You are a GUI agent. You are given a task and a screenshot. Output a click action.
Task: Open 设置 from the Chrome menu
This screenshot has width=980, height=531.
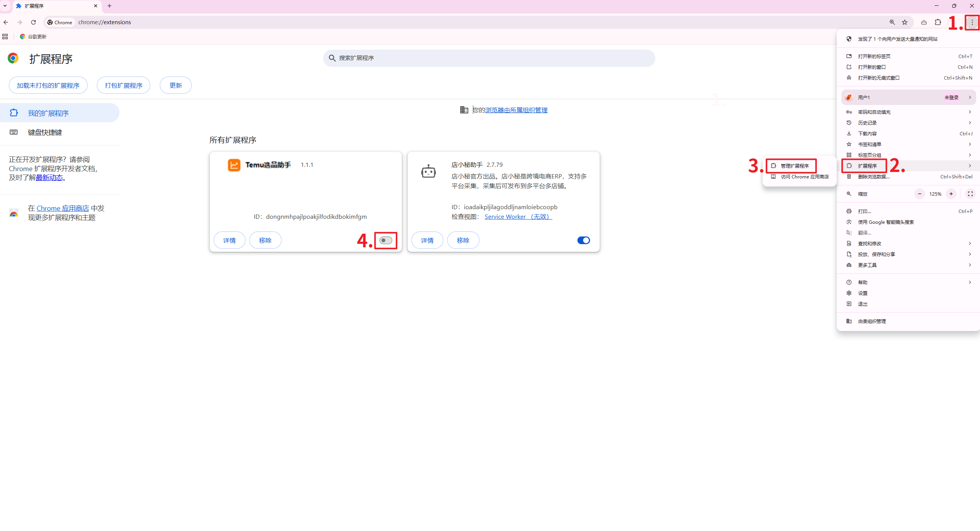point(863,293)
